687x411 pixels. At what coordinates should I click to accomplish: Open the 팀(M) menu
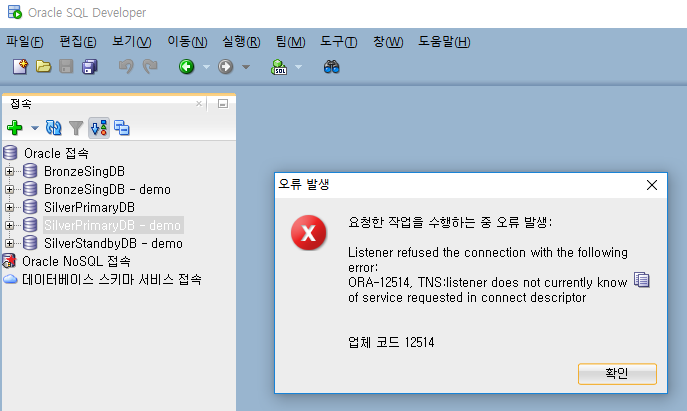click(290, 42)
